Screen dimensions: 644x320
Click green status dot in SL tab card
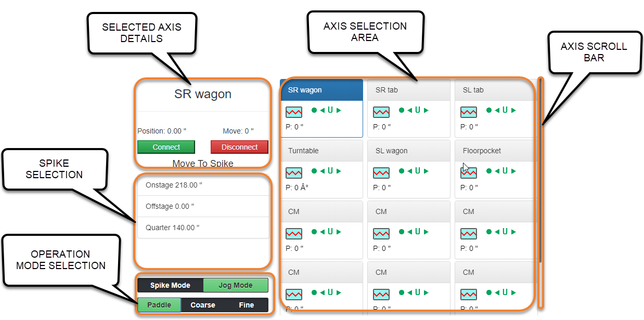coord(489,110)
